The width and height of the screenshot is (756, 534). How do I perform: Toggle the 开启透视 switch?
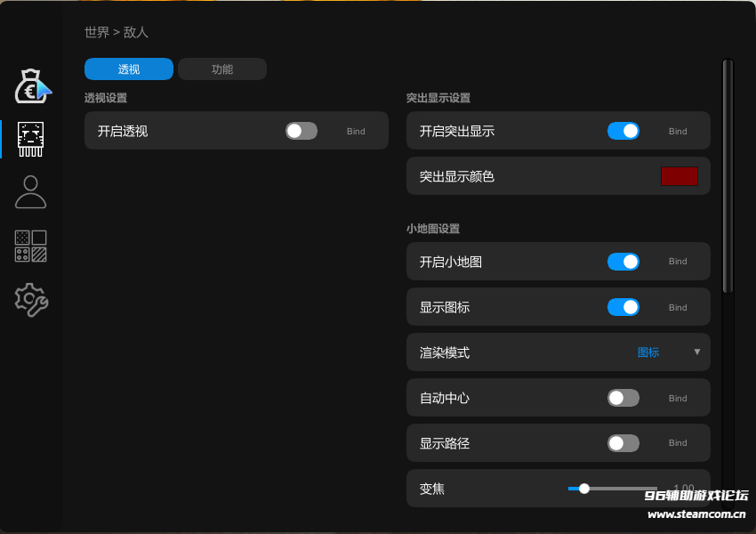(x=302, y=131)
